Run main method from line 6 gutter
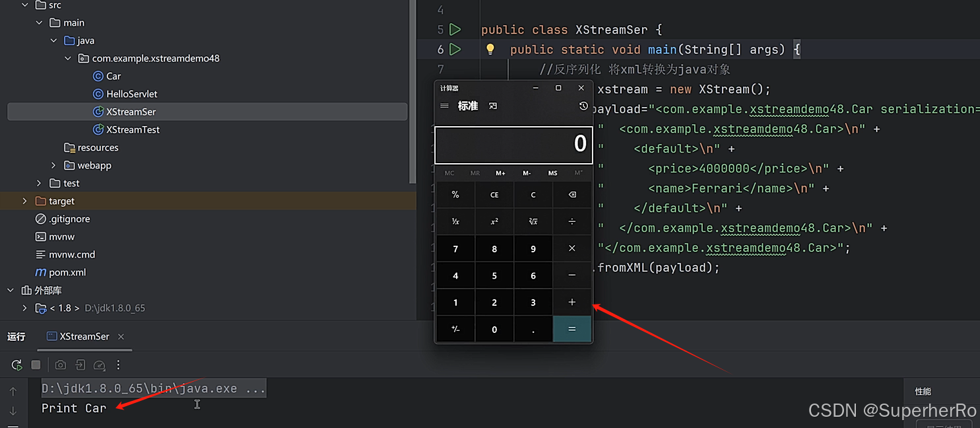The height and width of the screenshot is (428, 980). 455,49
